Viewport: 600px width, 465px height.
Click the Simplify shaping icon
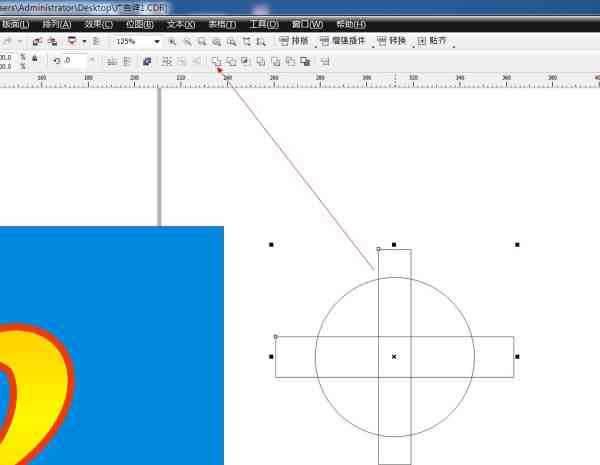tap(261, 61)
